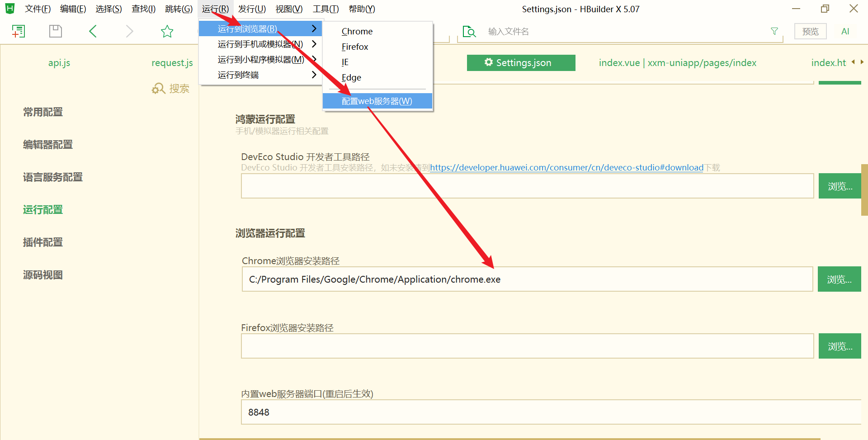Click the 浏览器运行配置 section heading

pyautogui.click(x=270, y=233)
